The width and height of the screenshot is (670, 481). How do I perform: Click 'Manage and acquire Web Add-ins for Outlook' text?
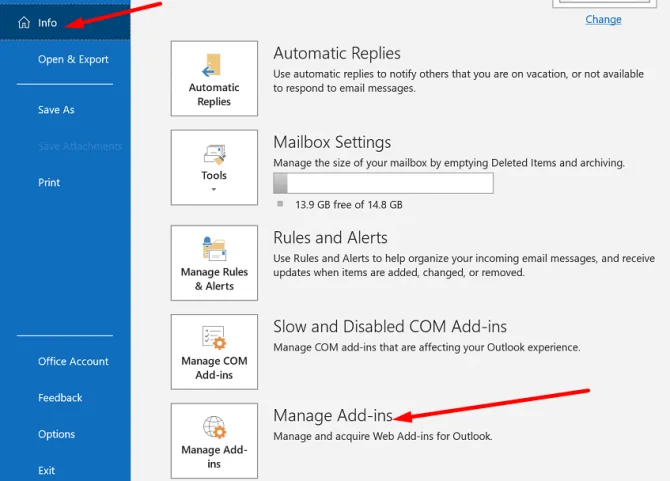pos(382,436)
